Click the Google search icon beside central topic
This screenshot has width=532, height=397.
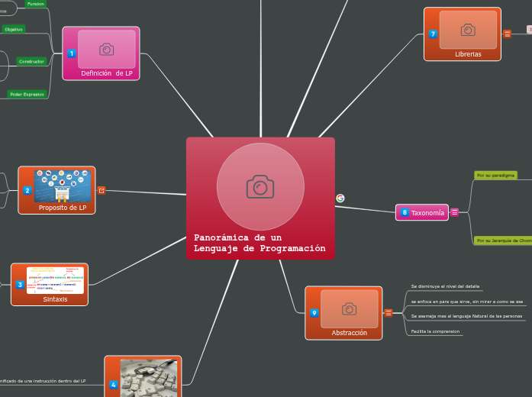click(x=340, y=198)
